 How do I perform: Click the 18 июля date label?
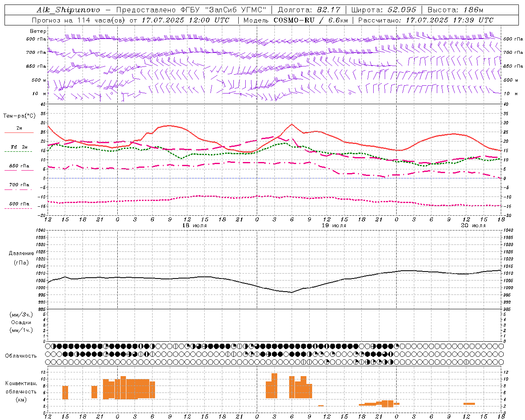pyautogui.click(x=195, y=226)
